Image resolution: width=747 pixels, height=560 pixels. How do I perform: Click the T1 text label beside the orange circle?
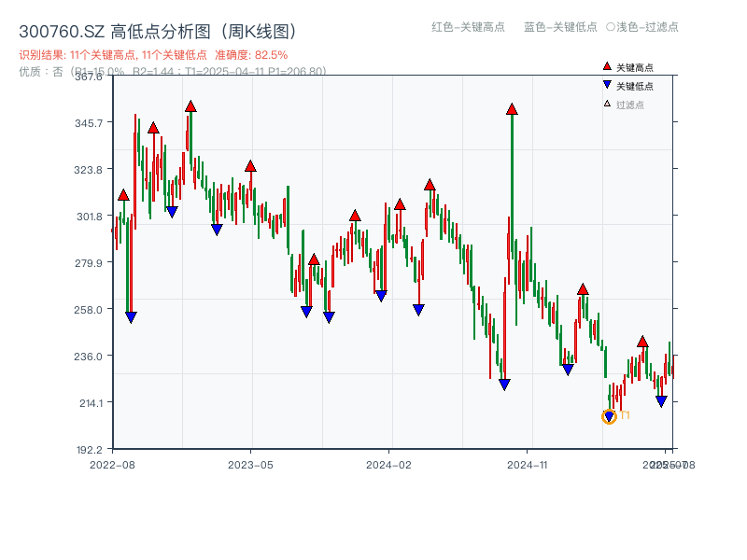click(624, 413)
